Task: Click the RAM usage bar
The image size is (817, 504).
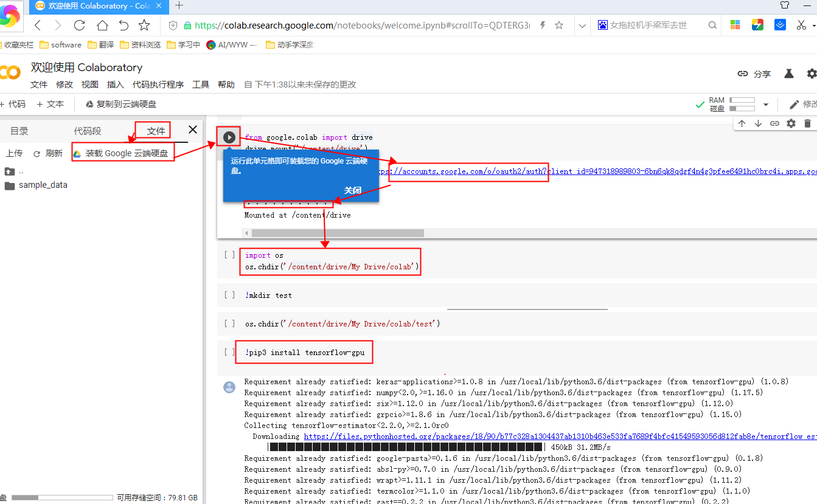Action: pos(742,100)
